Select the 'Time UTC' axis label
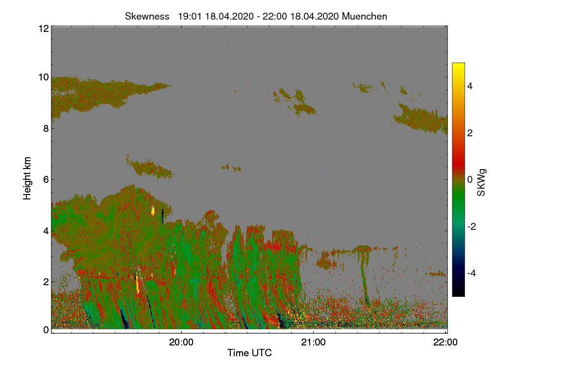This screenshot has height=392, width=588. click(x=249, y=353)
